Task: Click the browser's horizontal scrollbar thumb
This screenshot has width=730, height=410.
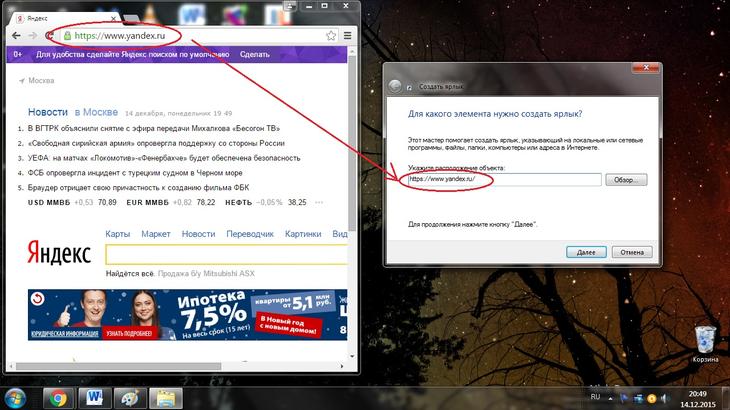Action: pos(119,366)
